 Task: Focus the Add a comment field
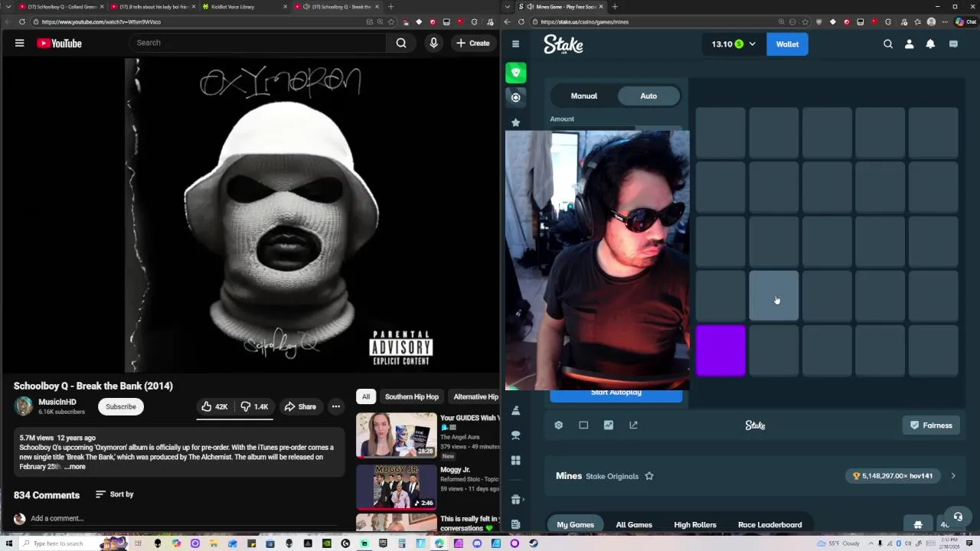(184, 518)
